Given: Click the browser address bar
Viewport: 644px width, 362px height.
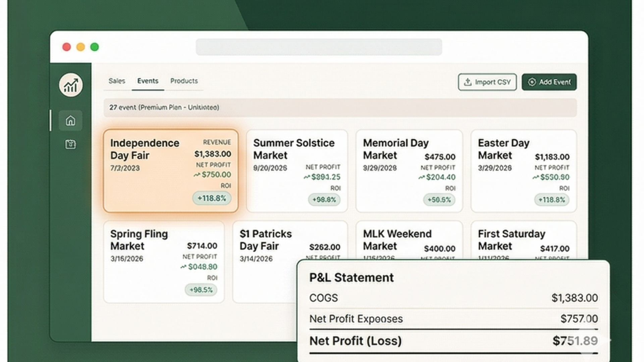Looking at the screenshot, I should (x=319, y=47).
